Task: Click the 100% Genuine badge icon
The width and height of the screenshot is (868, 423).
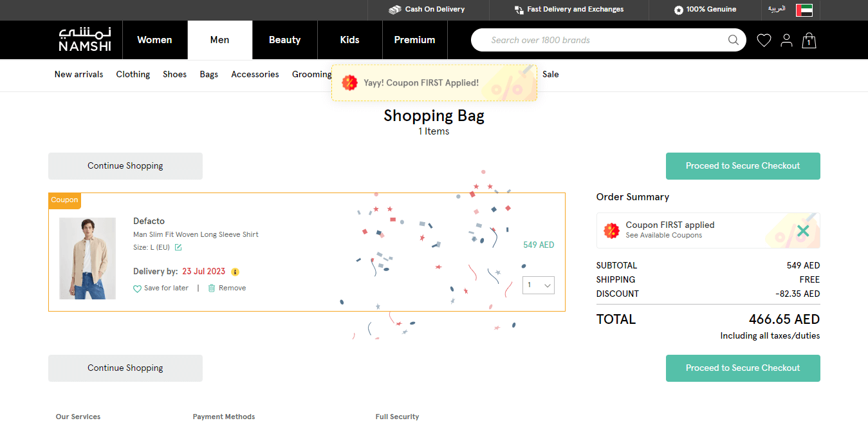Action: pos(678,10)
